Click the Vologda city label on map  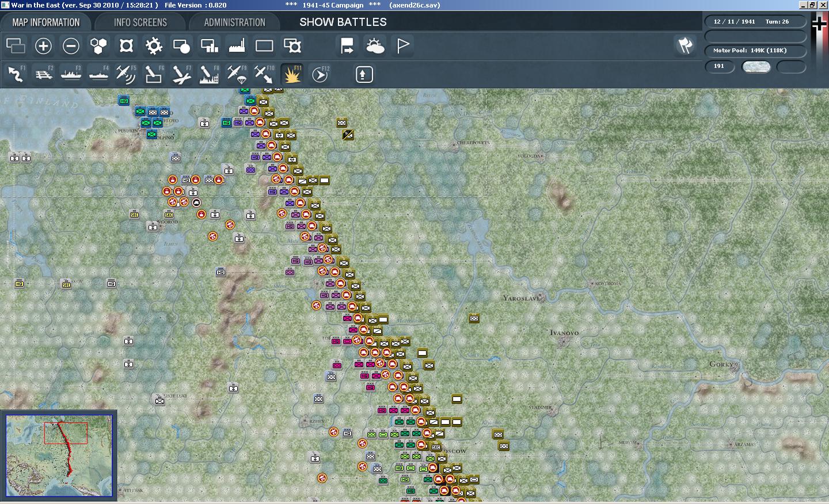pos(528,156)
